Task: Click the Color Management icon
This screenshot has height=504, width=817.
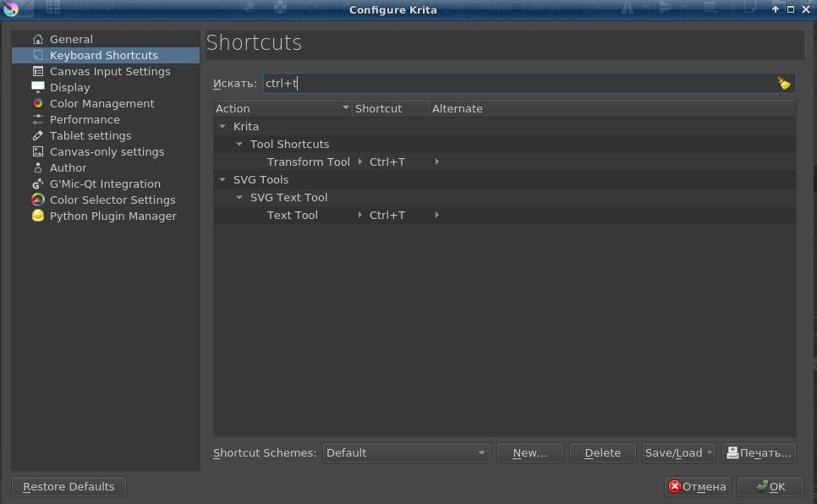Action: [37, 103]
